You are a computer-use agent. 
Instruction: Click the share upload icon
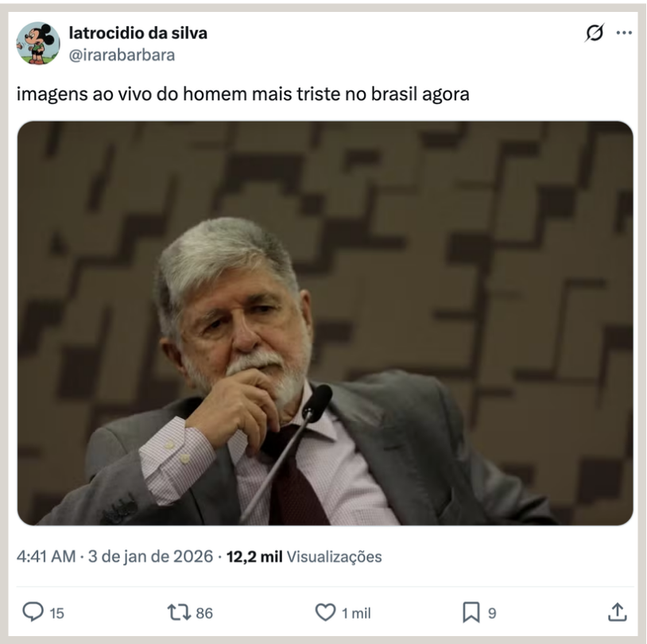click(x=618, y=612)
